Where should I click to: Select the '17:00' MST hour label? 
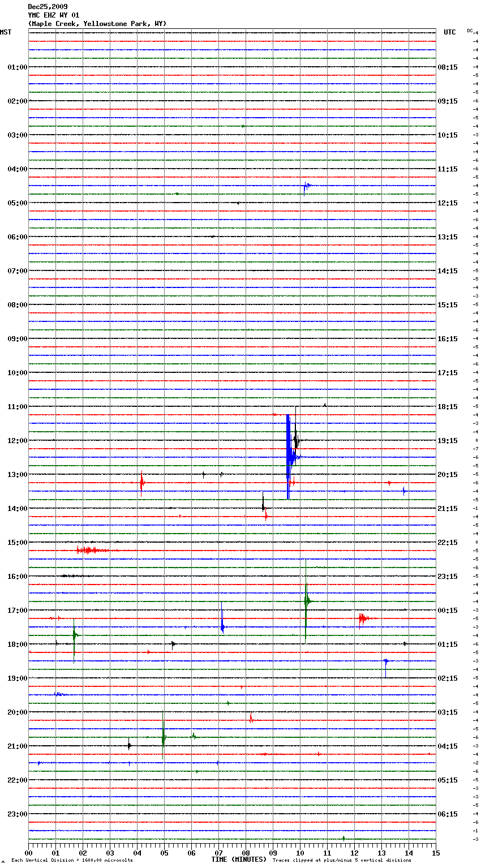pyautogui.click(x=18, y=611)
